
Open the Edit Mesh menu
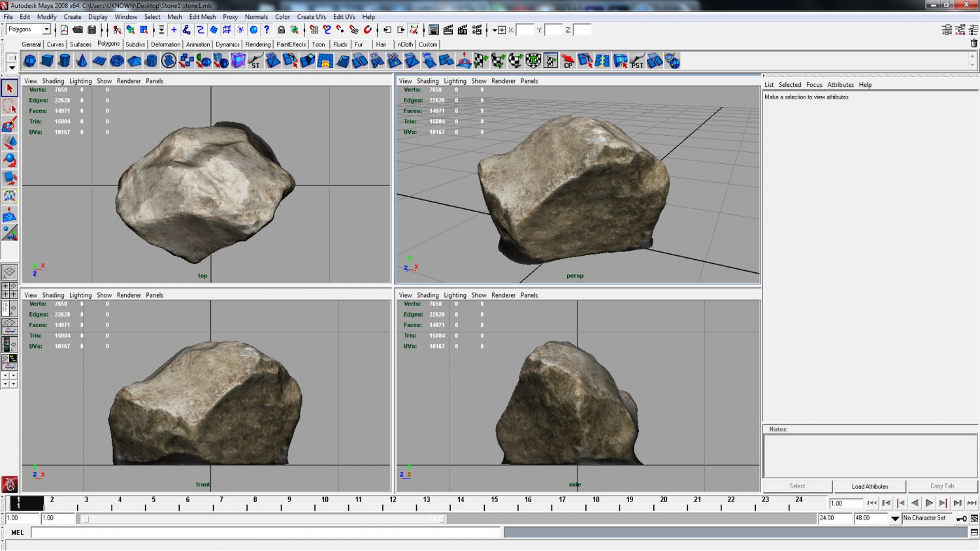tap(203, 17)
